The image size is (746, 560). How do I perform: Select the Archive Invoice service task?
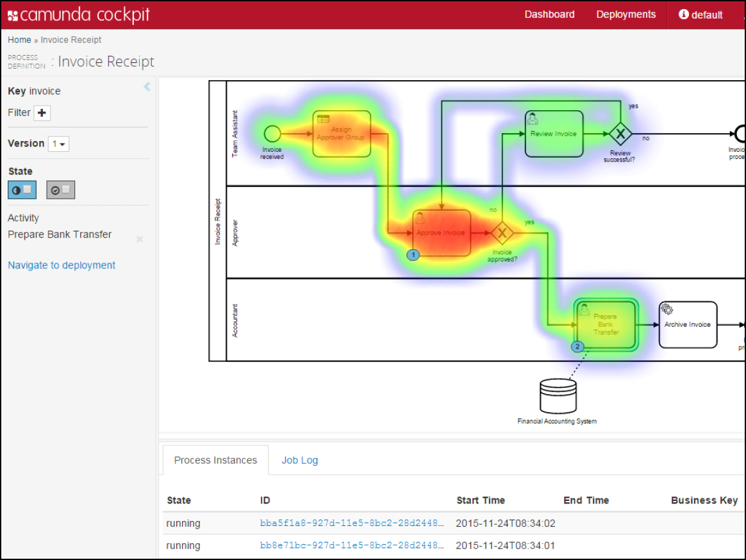(x=688, y=324)
